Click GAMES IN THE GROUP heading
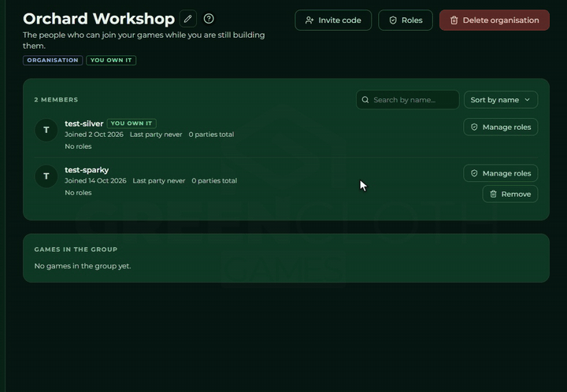Viewport: 567px width, 392px height. [76, 250]
